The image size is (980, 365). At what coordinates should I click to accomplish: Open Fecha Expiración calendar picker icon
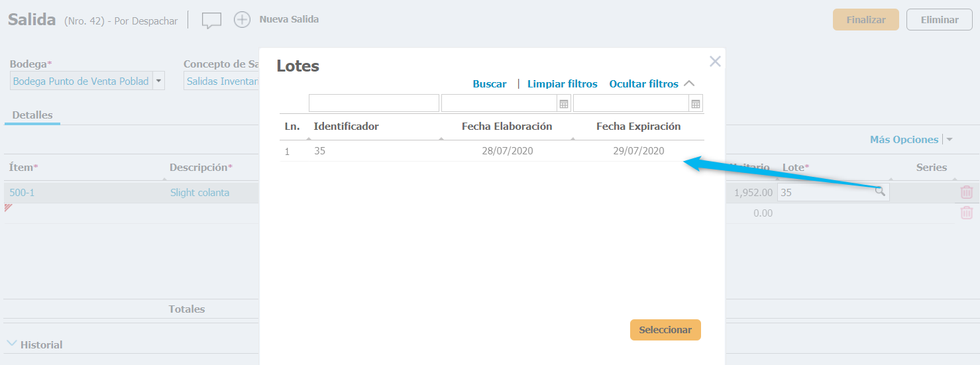pos(695,103)
